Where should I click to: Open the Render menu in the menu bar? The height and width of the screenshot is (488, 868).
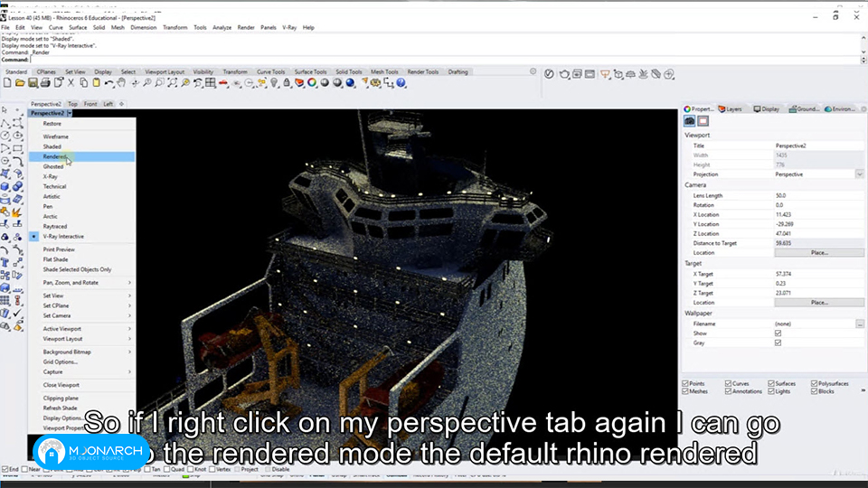coord(246,27)
